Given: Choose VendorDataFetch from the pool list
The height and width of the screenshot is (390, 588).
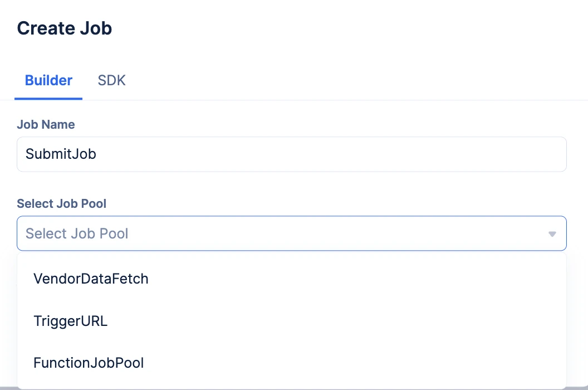Looking at the screenshot, I should (91, 279).
